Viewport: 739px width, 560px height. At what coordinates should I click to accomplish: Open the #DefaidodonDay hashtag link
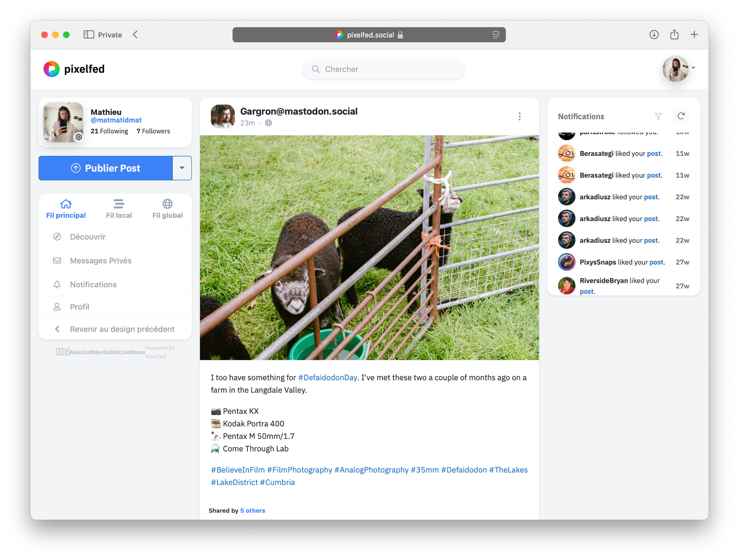pyautogui.click(x=328, y=378)
